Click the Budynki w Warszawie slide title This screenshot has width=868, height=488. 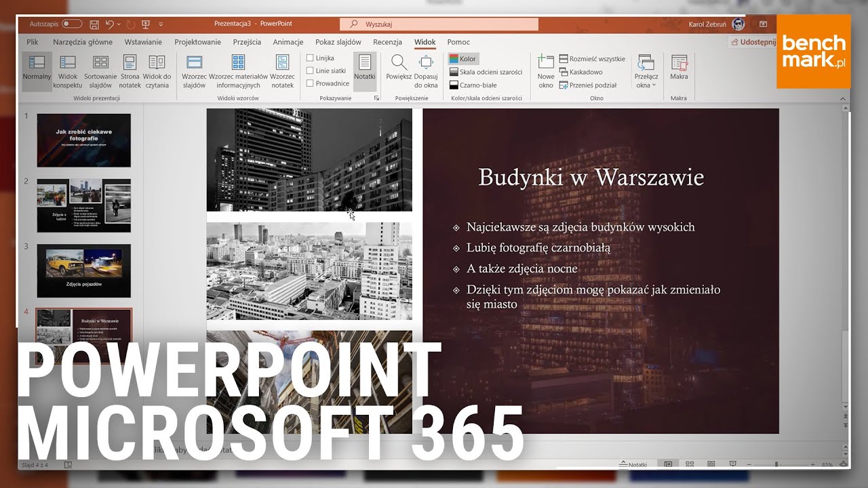click(591, 178)
